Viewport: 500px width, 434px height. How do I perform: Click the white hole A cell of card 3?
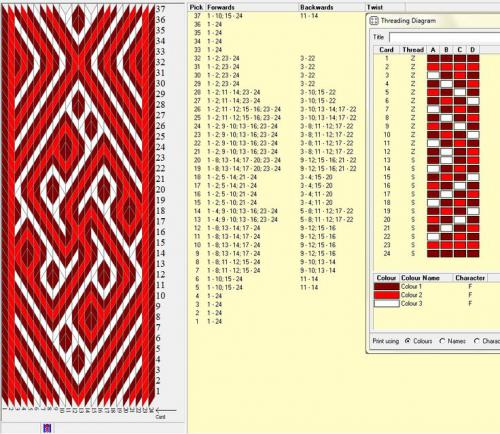tap(433, 75)
